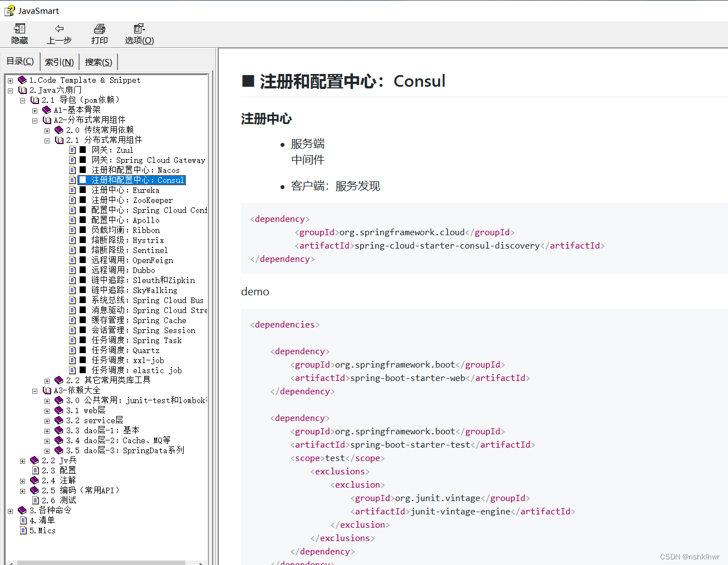Click the open-book icon of 2.Java六扇门
728x565 pixels.
pos(22,90)
